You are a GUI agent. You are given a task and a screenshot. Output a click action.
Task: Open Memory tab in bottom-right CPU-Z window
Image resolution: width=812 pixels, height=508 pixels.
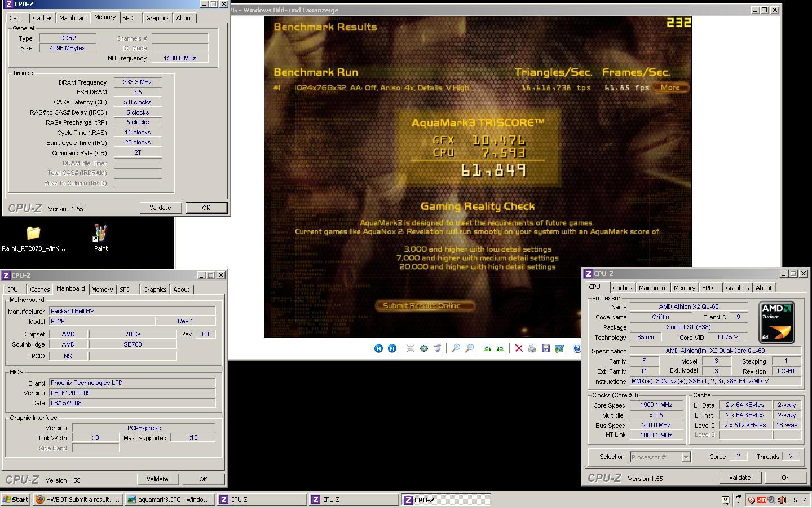[685, 288]
